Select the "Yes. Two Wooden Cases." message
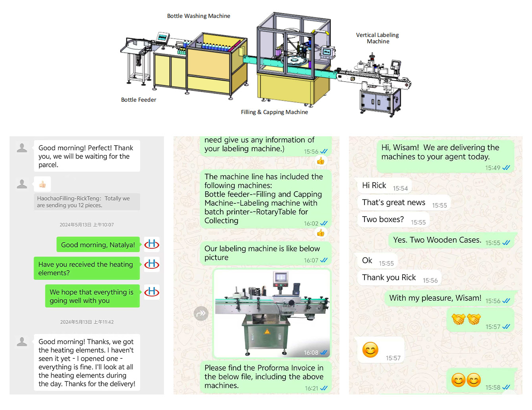 (437, 240)
